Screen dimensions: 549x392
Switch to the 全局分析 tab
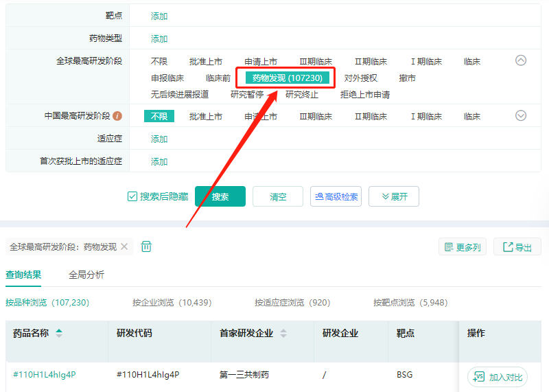(86, 275)
